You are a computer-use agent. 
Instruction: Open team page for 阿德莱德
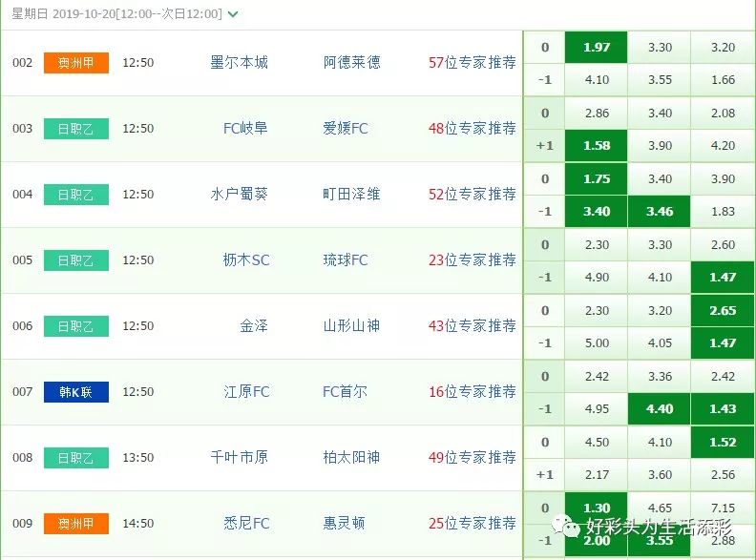click(351, 63)
